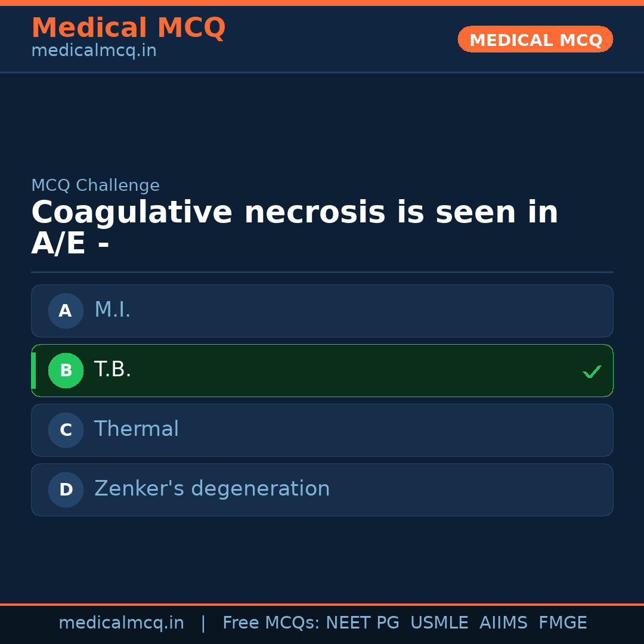Image resolution: width=644 pixels, height=644 pixels.
Task: Click the Medical MCQ header logo text
Action: (x=128, y=27)
